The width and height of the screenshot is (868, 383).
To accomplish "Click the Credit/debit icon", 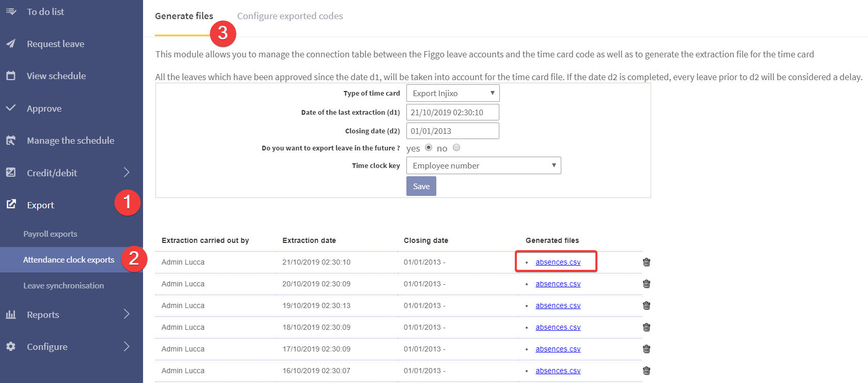I will tap(11, 172).
